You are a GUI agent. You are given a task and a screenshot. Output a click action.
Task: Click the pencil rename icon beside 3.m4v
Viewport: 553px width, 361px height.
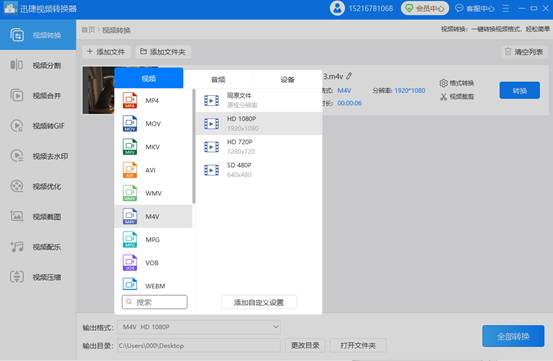pyautogui.click(x=349, y=76)
